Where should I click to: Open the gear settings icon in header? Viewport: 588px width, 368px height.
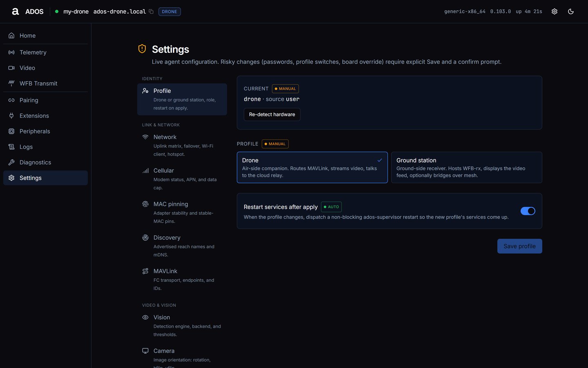coord(555,11)
